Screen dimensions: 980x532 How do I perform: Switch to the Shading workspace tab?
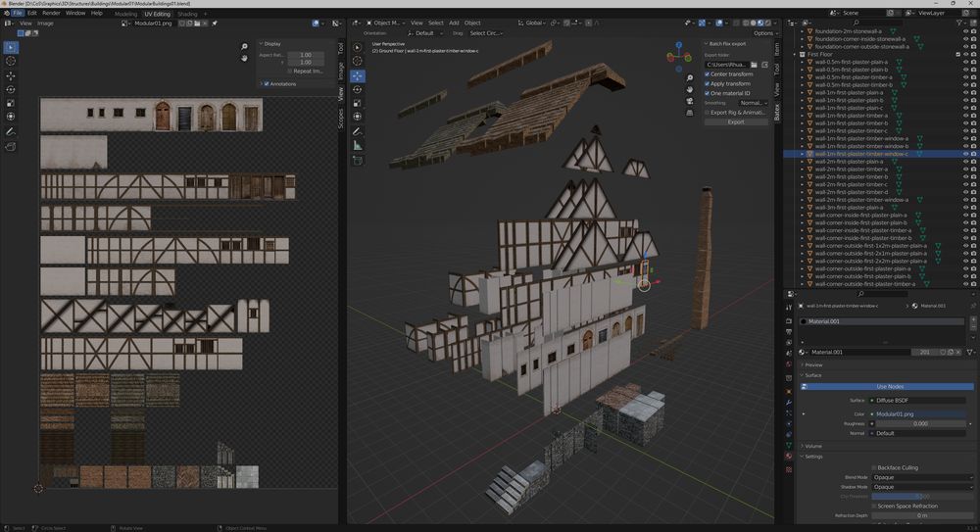pos(186,14)
